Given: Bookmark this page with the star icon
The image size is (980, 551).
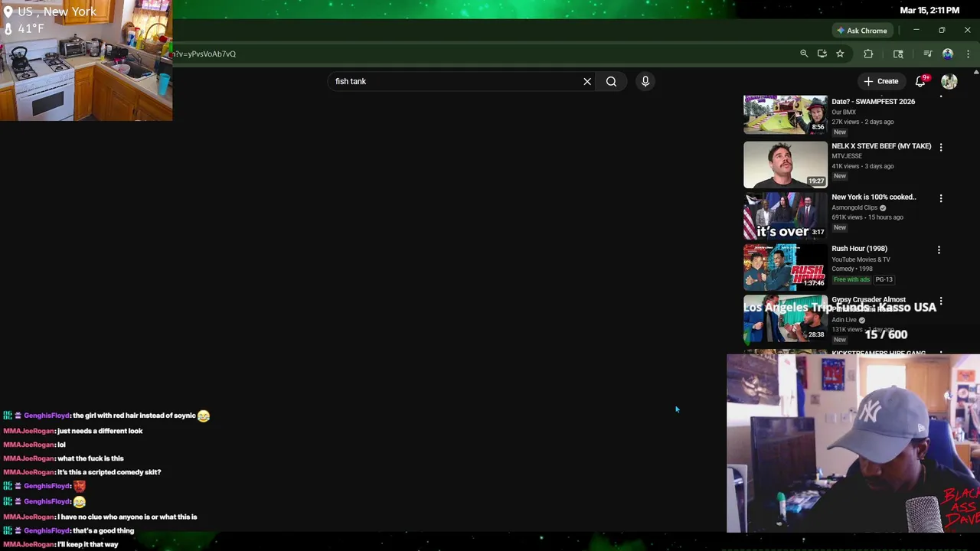Looking at the screenshot, I should 840,54.
